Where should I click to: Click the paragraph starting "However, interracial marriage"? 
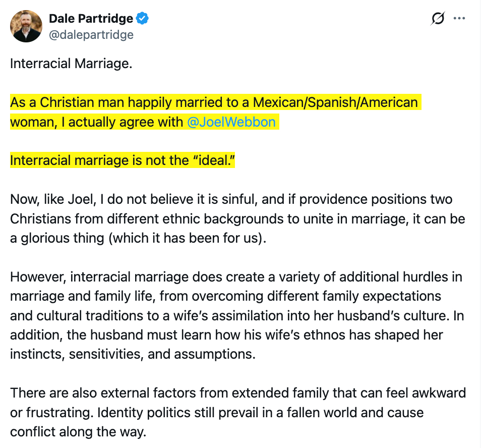[237, 315]
